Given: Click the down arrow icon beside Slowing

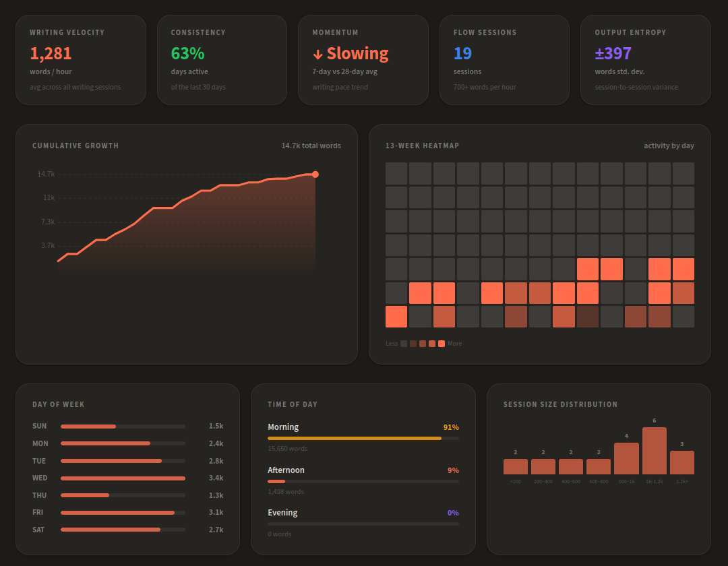Looking at the screenshot, I should tap(317, 55).
